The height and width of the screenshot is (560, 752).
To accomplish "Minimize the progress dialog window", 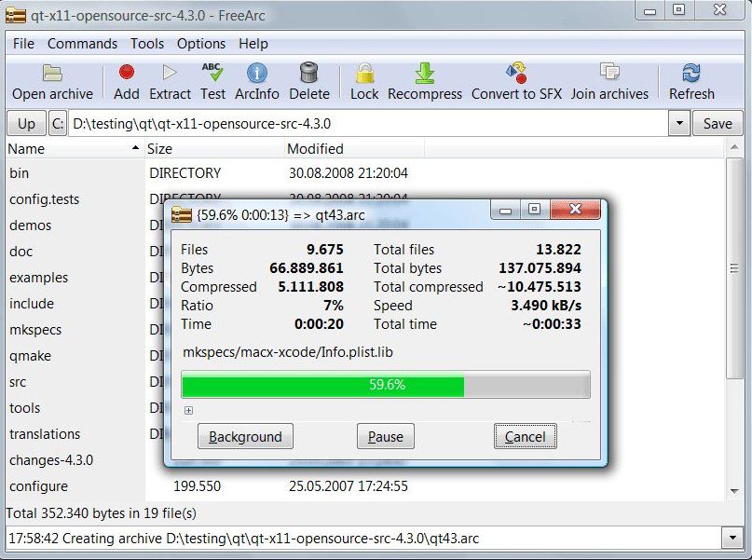I will (505, 210).
